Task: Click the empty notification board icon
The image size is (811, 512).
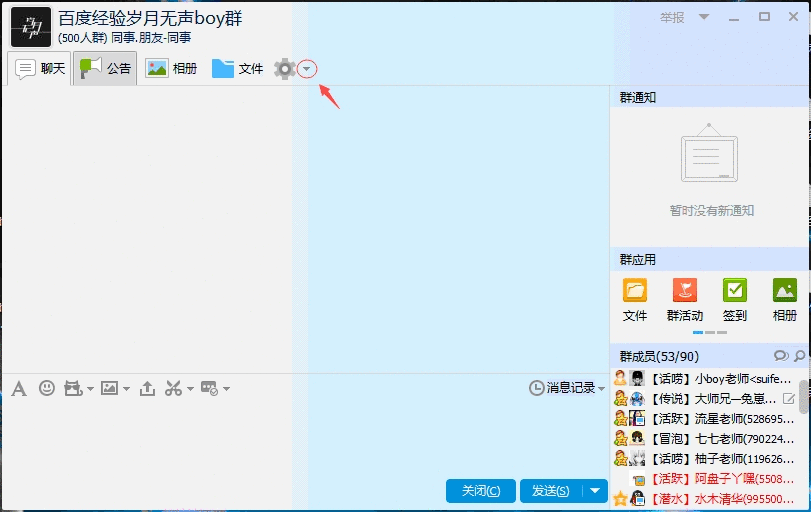Action: tap(709, 153)
